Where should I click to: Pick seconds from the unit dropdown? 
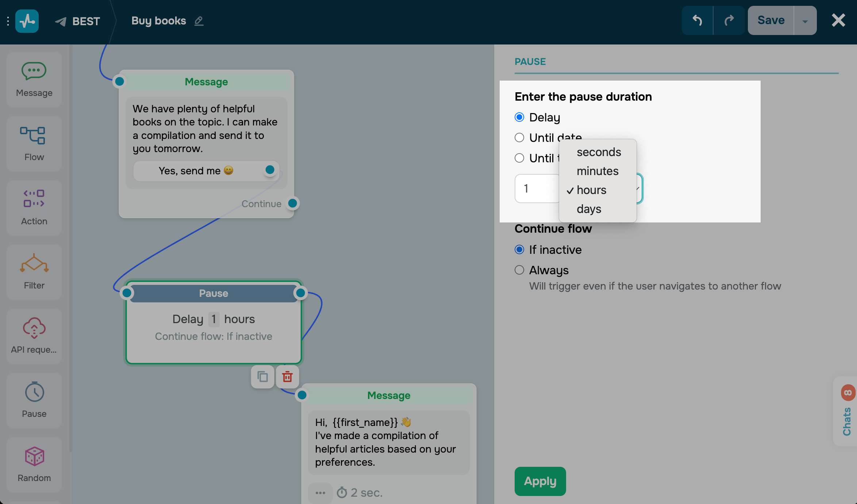599,152
